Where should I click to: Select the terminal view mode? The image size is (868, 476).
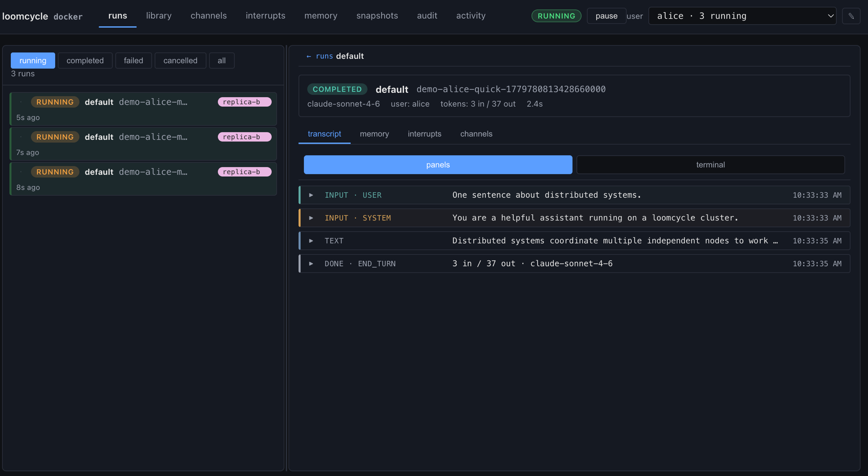710,165
